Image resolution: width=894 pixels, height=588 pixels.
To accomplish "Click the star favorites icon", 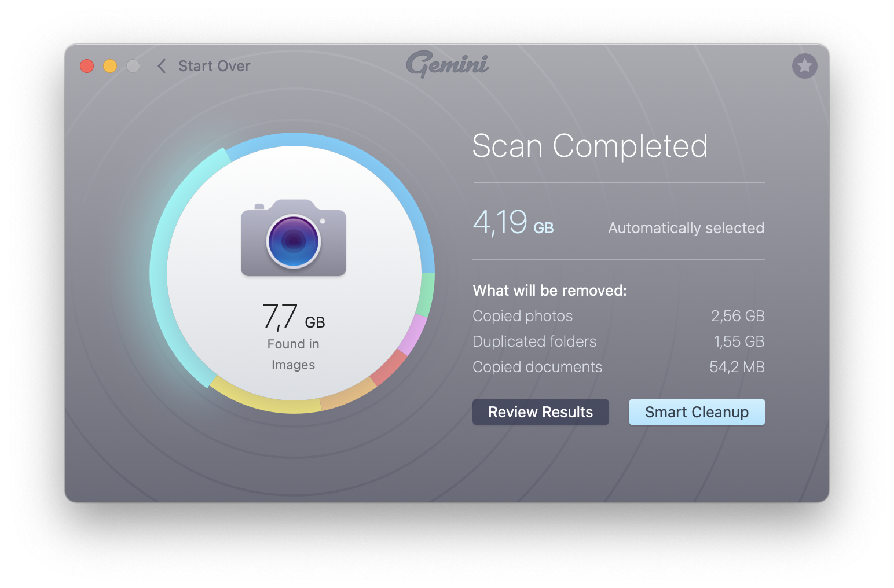I will [804, 66].
